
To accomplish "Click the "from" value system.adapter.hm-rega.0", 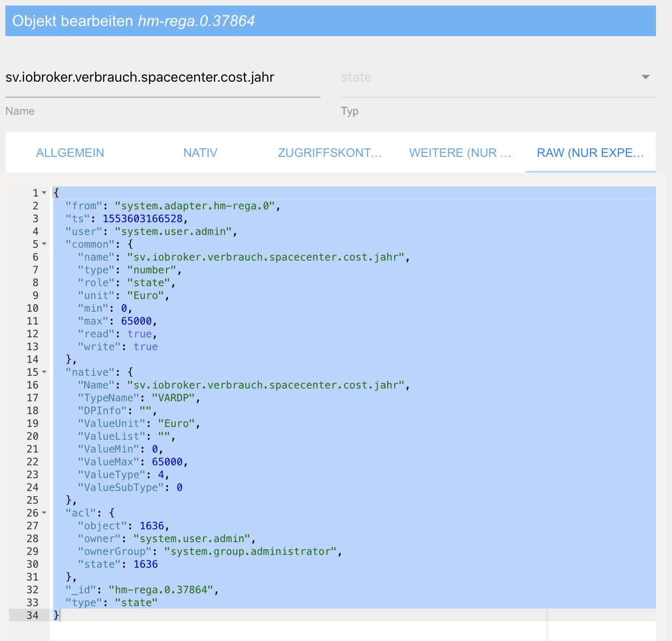I will click(195, 206).
